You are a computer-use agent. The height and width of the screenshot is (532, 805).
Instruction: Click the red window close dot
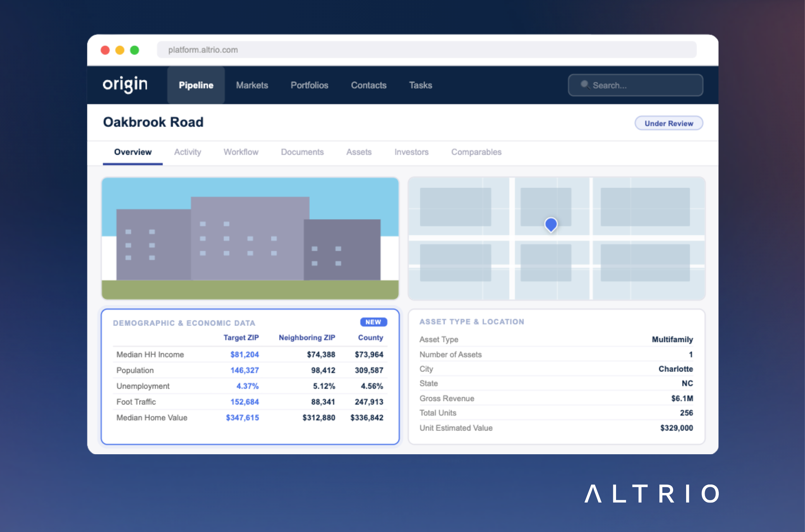tap(105, 50)
